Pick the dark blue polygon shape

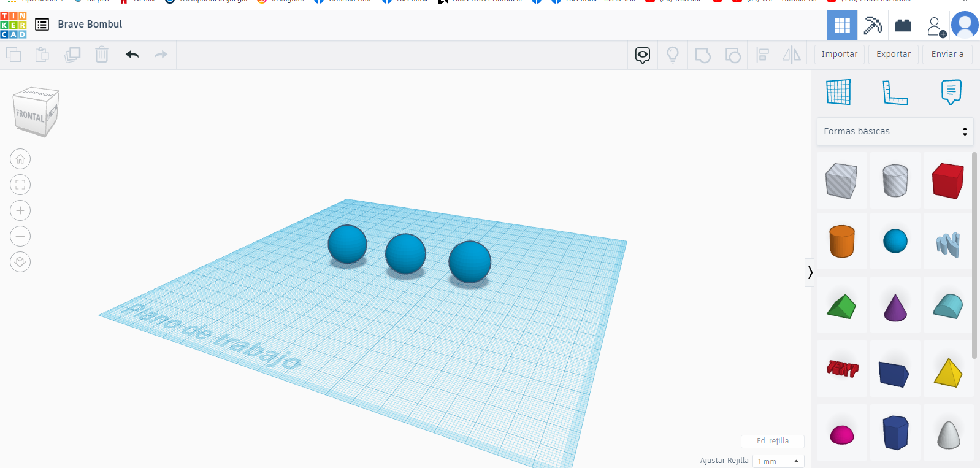pos(895,432)
